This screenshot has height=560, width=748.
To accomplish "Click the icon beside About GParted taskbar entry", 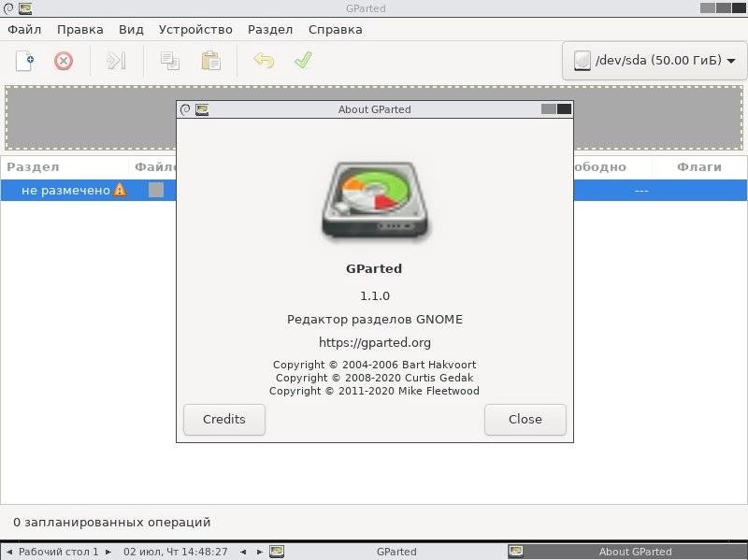I will coord(516,552).
